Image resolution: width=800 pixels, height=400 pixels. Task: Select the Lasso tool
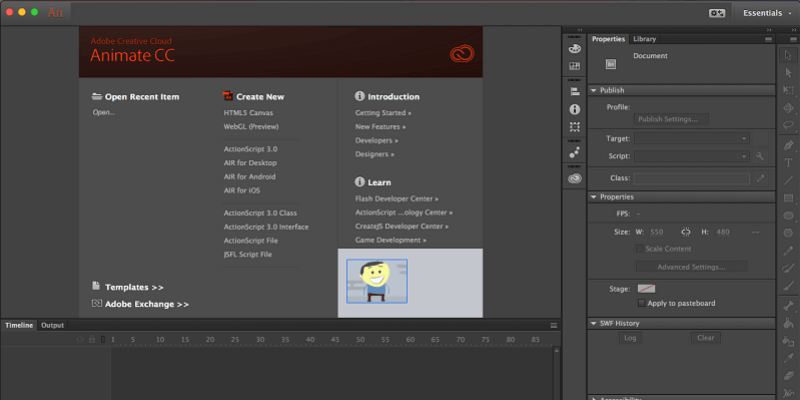788,124
